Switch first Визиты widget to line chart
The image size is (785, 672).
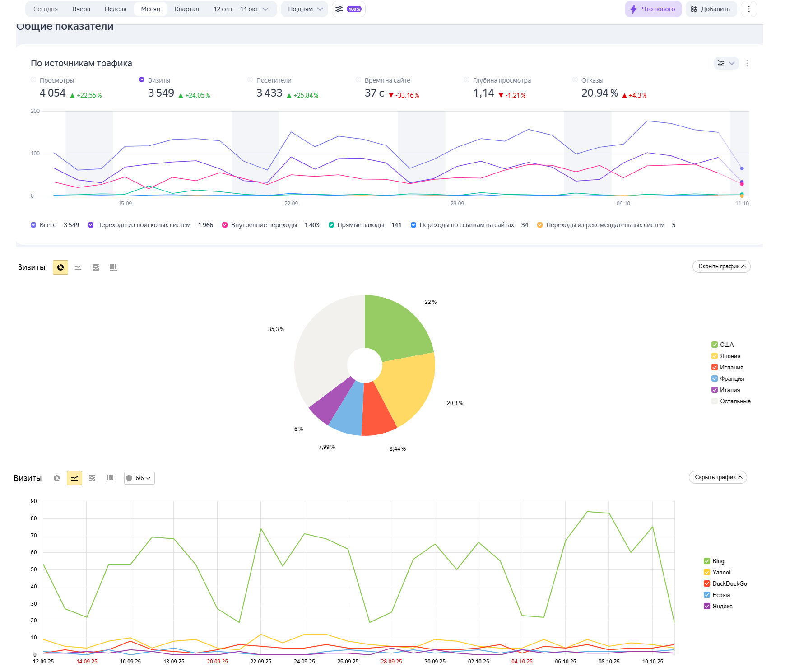(78, 267)
